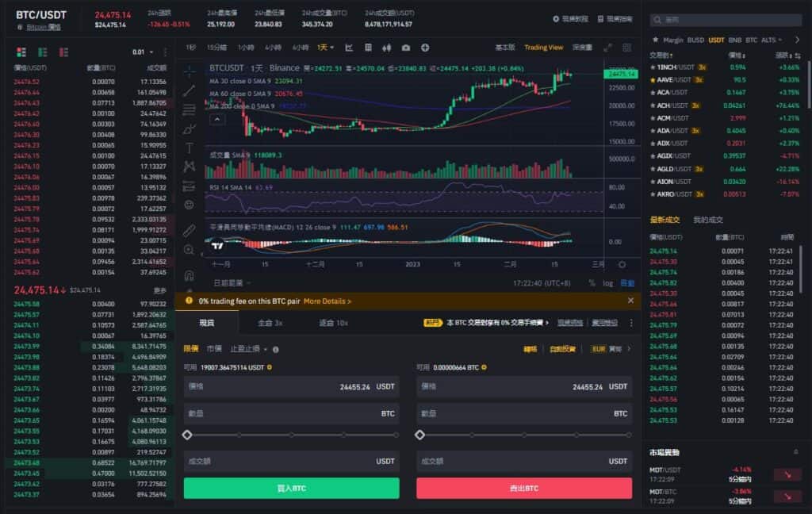Expand options next to EUR buy link
This screenshot has width=812, height=514.
629,349
